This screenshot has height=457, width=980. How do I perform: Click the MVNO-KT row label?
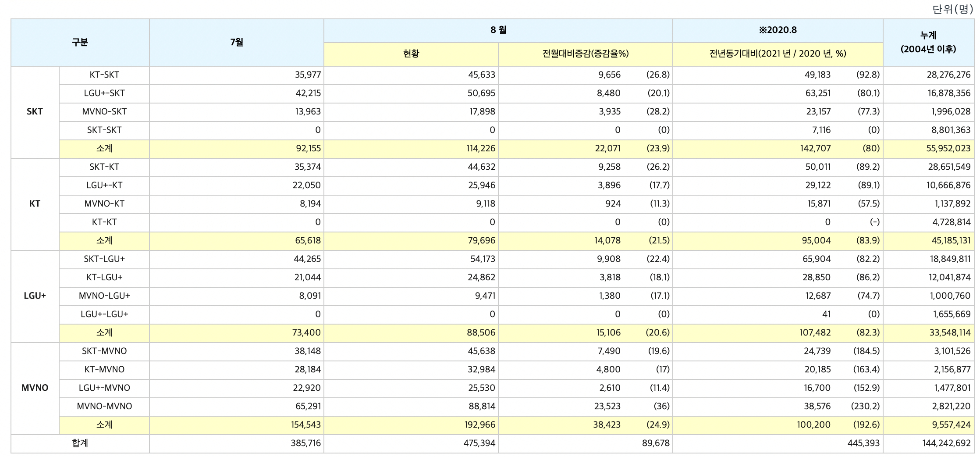click(104, 204)
